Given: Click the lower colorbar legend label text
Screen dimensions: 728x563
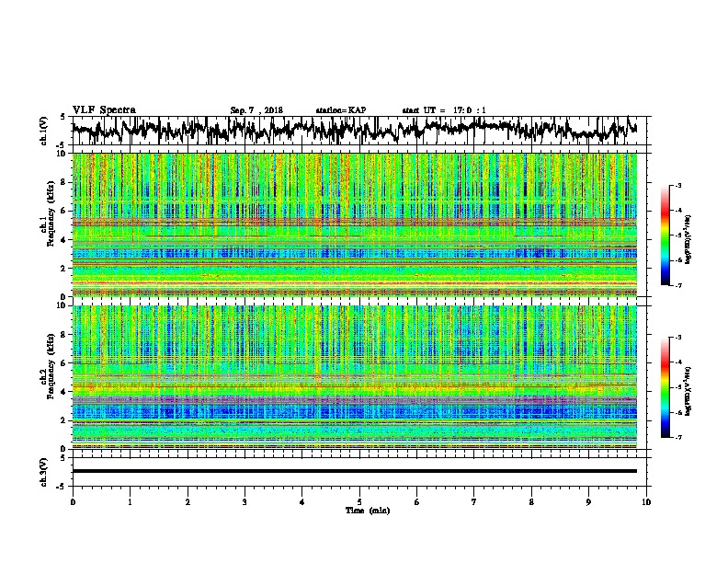Looking at the screenshot, I should point(688,391).
